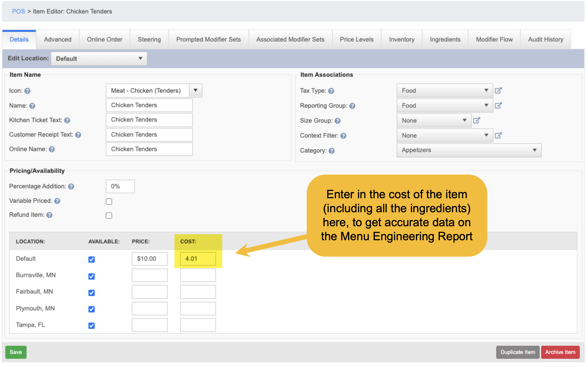Open Context Filter external edit icon
Image resolution: width=588 pixels, height=367 pixels.
click(x=498, y=135)
